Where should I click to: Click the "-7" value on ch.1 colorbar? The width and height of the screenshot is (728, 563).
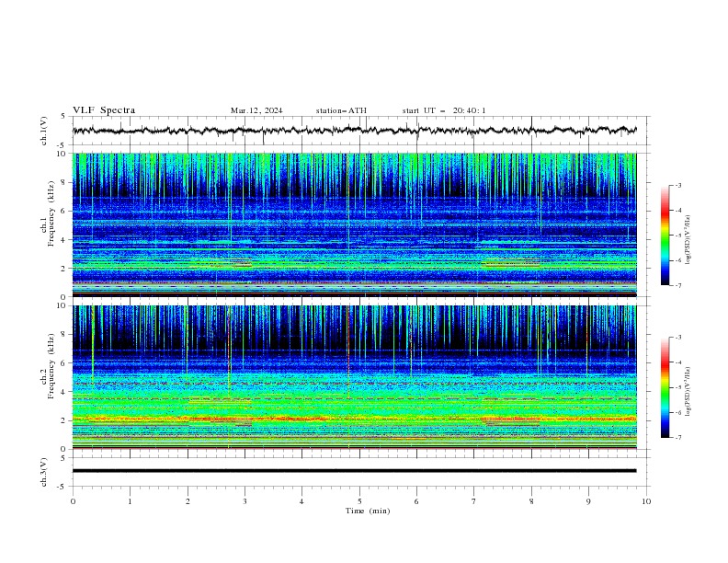(x=678, y=285)
